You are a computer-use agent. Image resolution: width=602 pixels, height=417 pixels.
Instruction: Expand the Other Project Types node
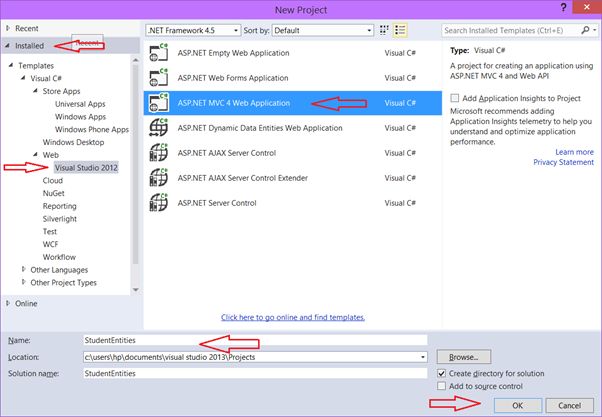[x=24, y=282]
